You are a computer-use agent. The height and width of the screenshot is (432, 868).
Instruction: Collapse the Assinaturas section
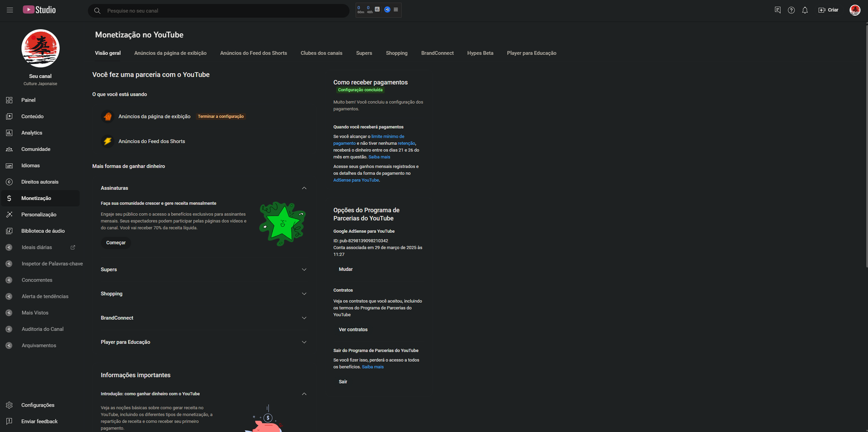(304, 188)
